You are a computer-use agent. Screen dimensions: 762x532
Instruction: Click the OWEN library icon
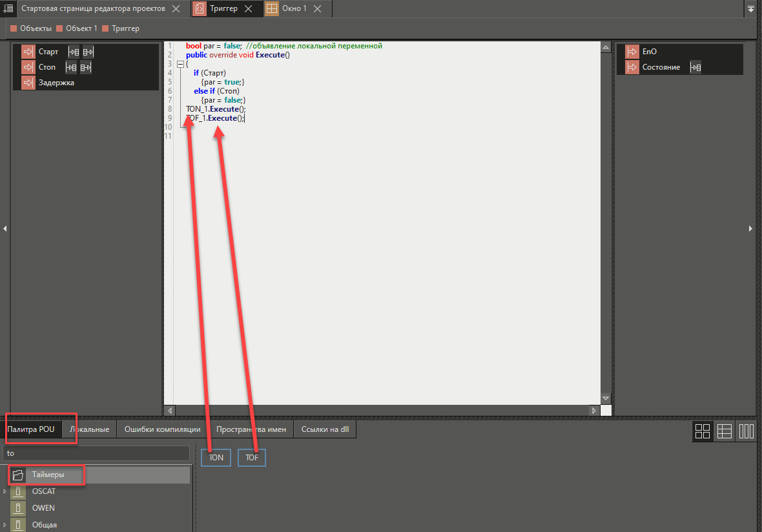click(19, 508)
